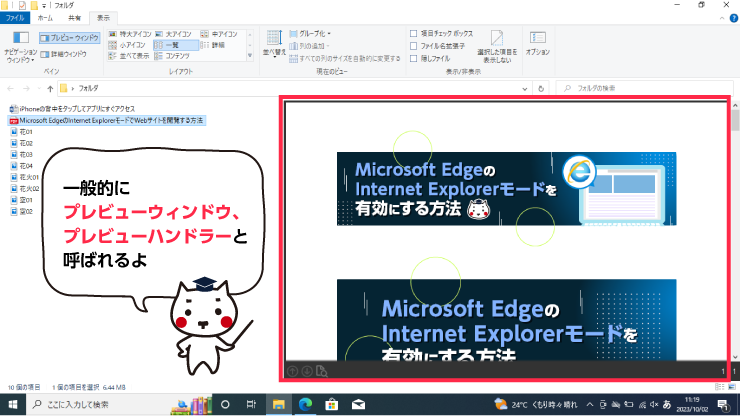Select the 小アイコン layout

click(x=127, y=45)
